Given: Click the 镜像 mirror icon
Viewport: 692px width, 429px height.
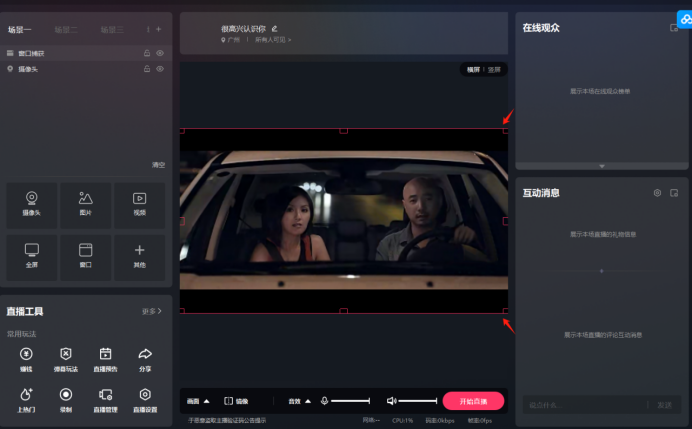Looking at the screenshot, I should 229,401.
